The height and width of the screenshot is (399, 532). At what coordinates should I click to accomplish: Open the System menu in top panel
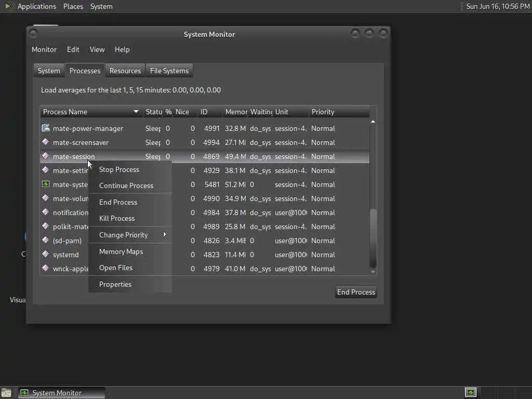pos(101,6)
